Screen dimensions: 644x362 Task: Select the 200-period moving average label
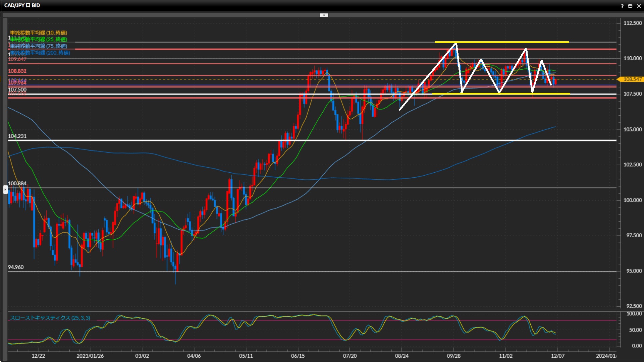pos(40,53)
